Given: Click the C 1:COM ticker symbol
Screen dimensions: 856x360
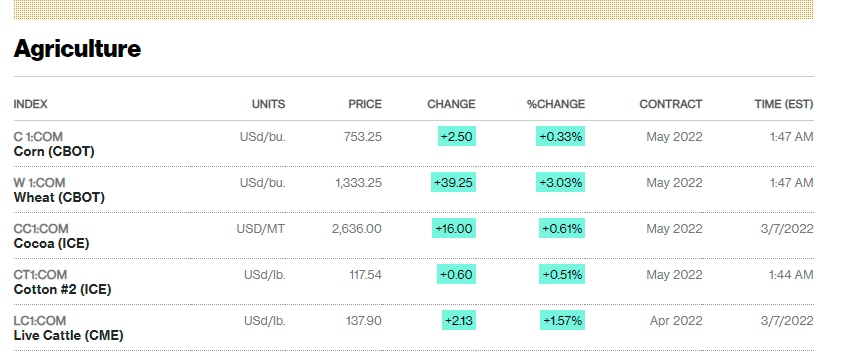Looking at the screenshot, I should pyautogui.click(x=38, y=137).
